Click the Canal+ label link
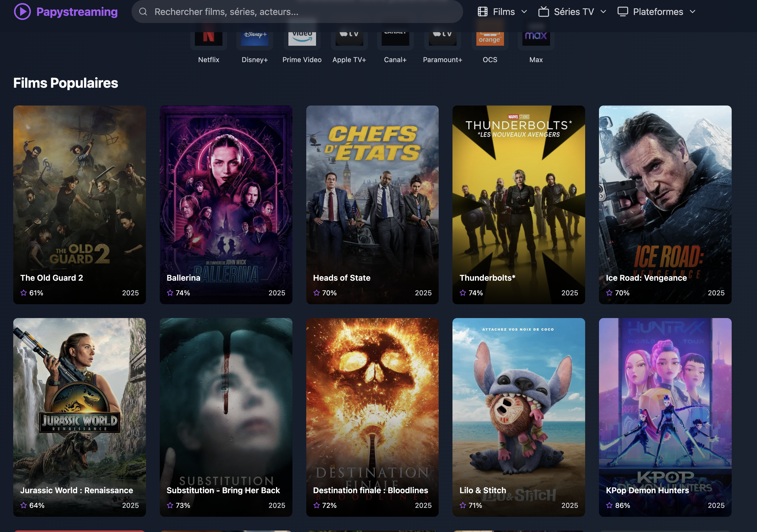The height and width of the screenshot is (532, 757). (x=395, y=60)
